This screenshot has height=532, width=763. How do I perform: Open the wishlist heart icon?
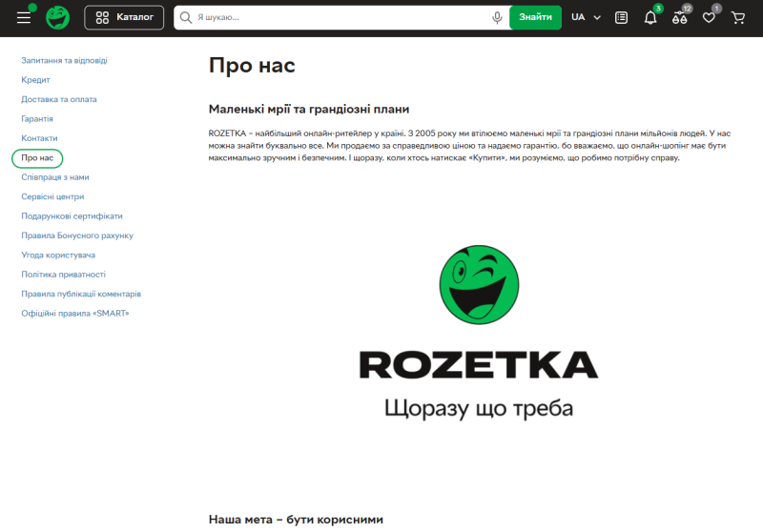coord(709,17)
